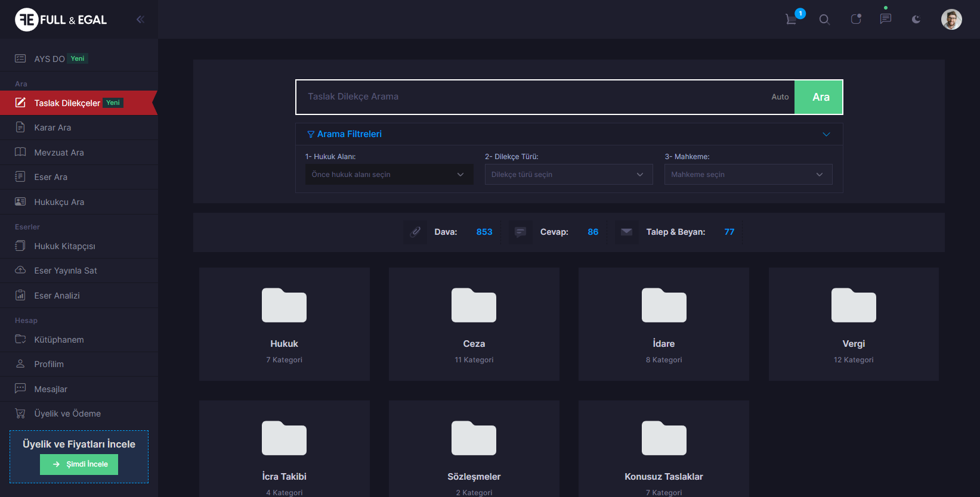Screen dimensions: 980x497
Task: Select Mevzuat Ara menu item
Action: [x=59, y=153]
